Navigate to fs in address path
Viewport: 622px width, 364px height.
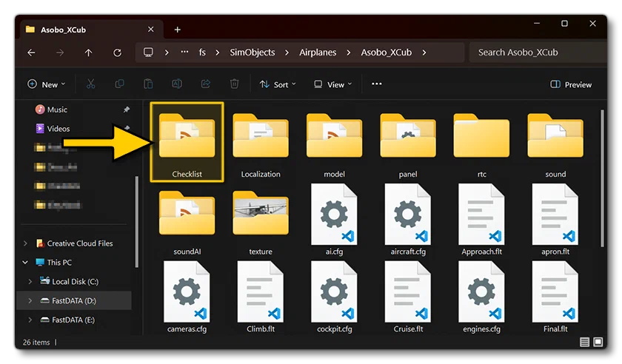202,53
